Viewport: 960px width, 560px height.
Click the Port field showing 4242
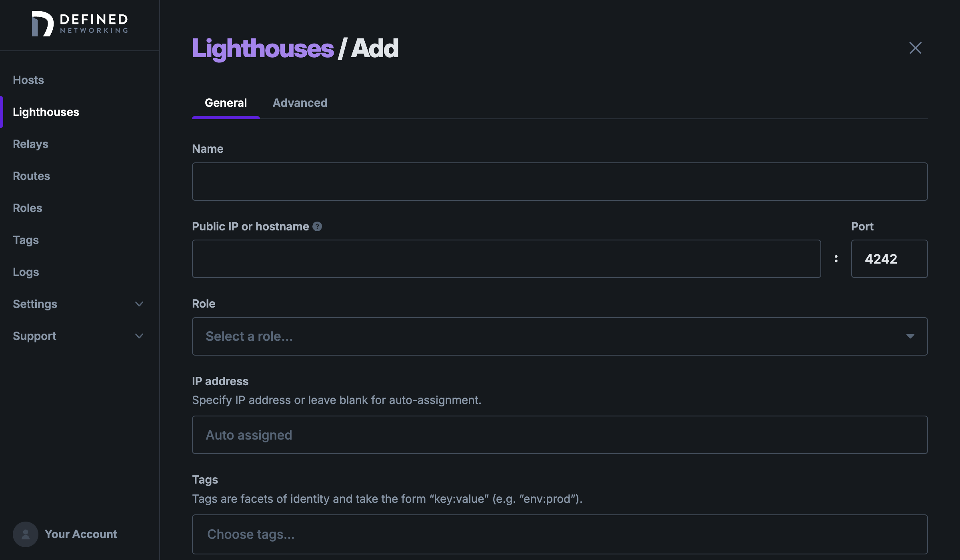[889, 259]
